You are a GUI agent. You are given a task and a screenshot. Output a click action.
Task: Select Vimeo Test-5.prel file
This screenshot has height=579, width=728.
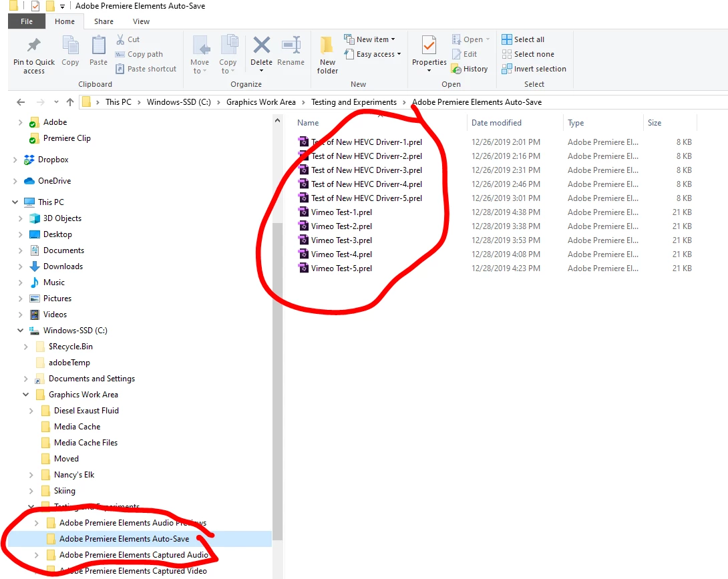click(x=335, y=268)
